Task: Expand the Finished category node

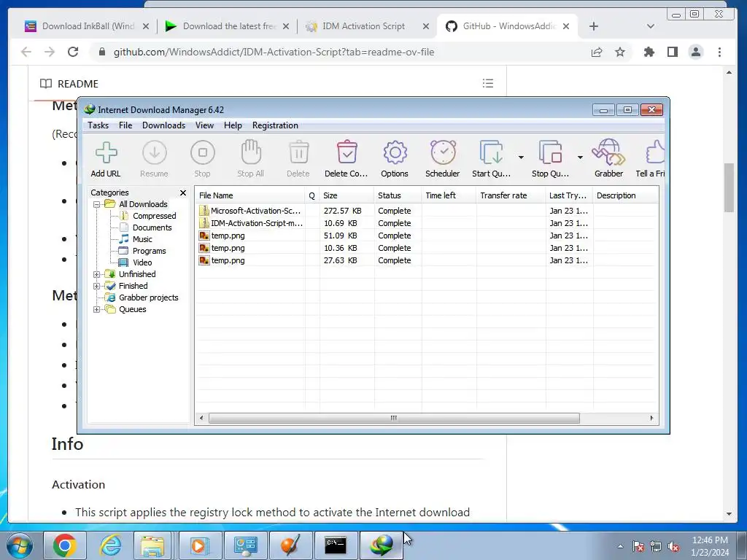Action: tap(97, 286)
